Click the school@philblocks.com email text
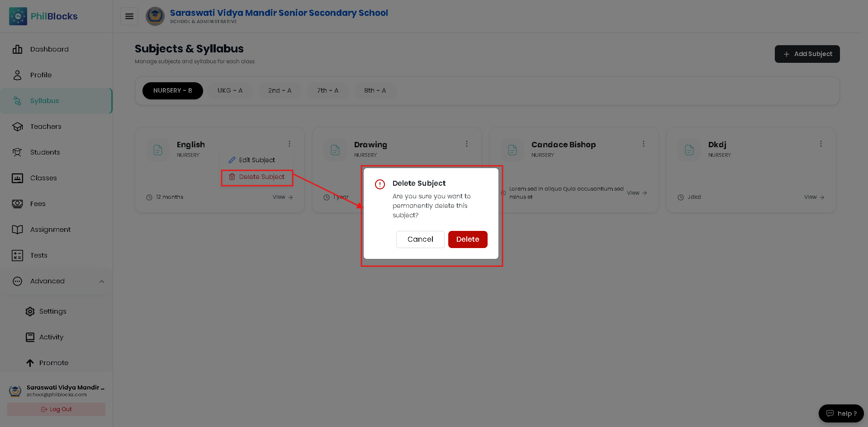 (57, 395)
